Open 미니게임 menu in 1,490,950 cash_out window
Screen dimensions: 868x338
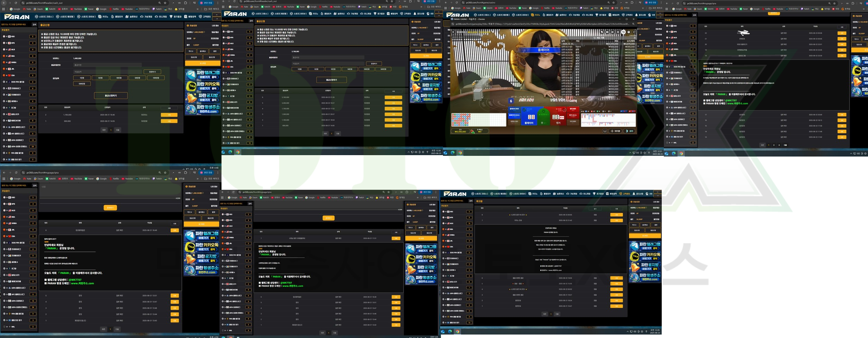(x=161, y=17)
